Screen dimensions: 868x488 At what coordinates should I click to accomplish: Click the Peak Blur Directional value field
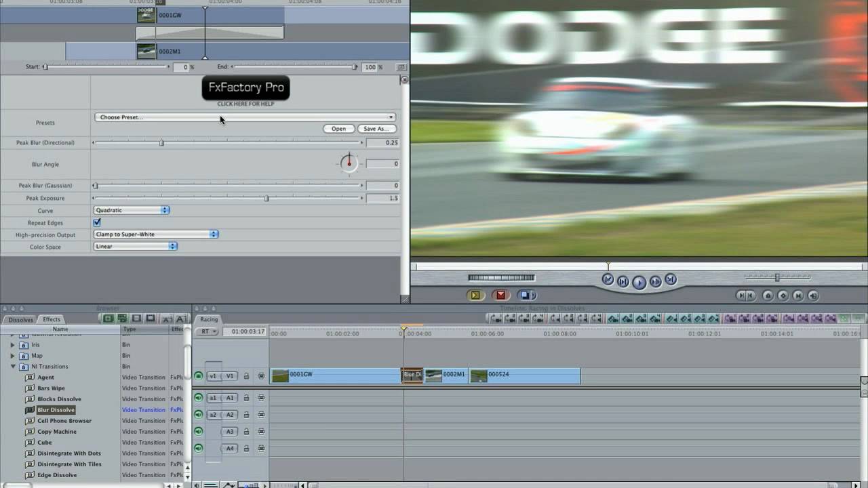382,143
